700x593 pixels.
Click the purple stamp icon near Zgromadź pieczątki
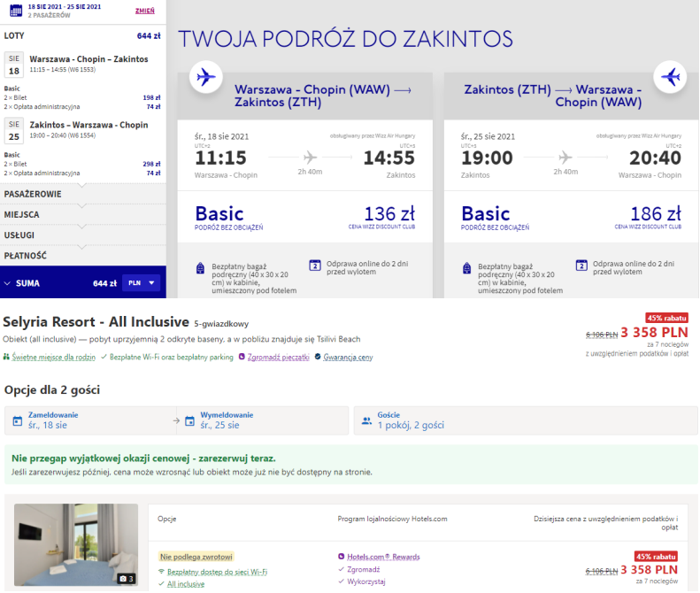coord(242,357)
